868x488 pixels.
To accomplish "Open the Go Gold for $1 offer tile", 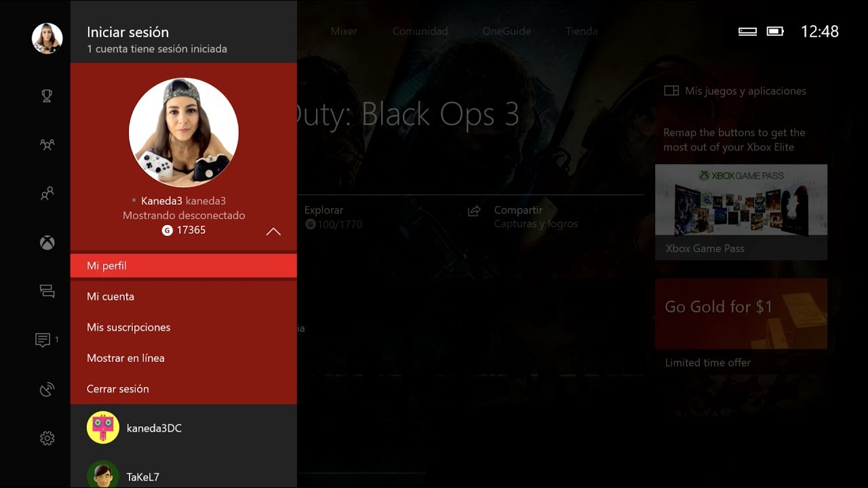I will point(741,314).
